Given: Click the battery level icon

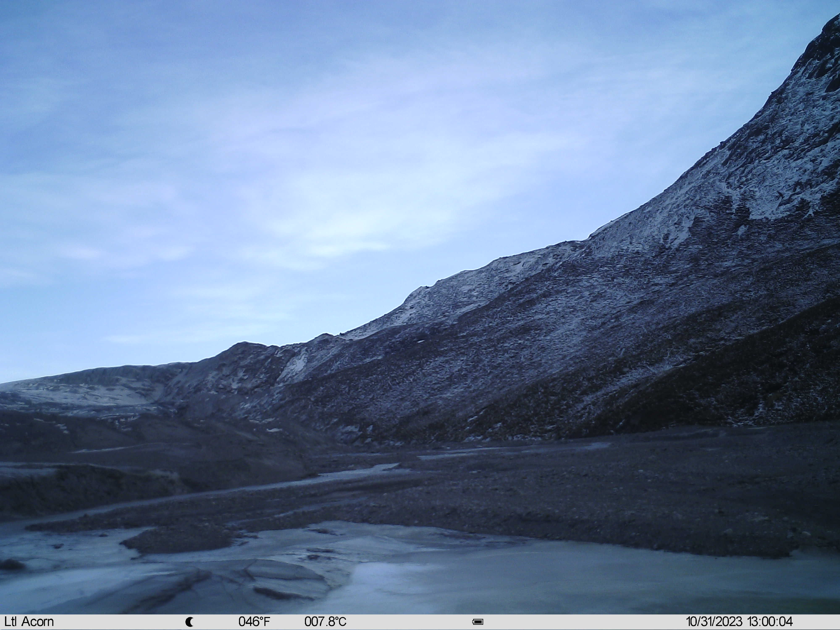Looking at the screenshot, I should click(x=478, y=622).
